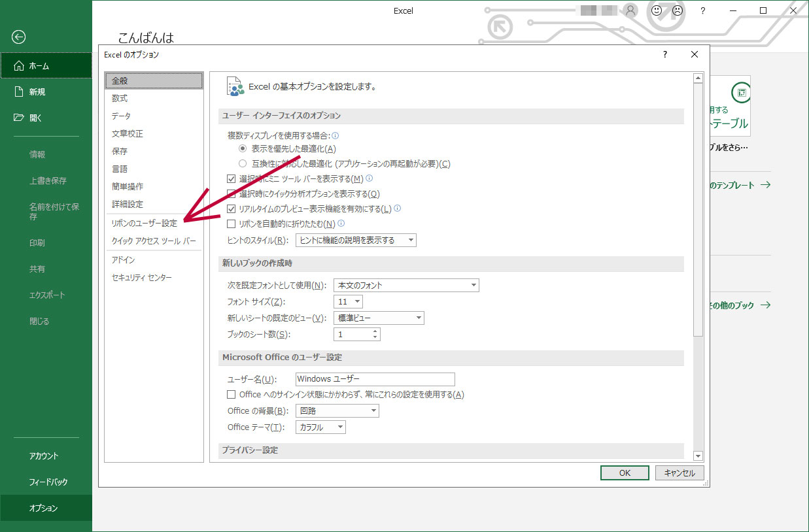
Task: Click options scrollbar down arrow
Action: click(x=698, y=456)
